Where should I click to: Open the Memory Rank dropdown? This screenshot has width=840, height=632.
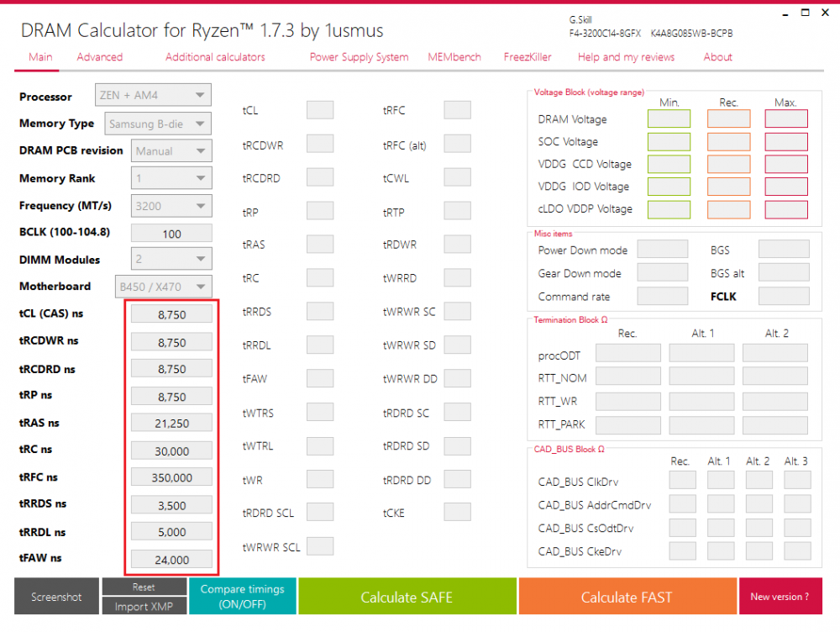click(171, 177)
